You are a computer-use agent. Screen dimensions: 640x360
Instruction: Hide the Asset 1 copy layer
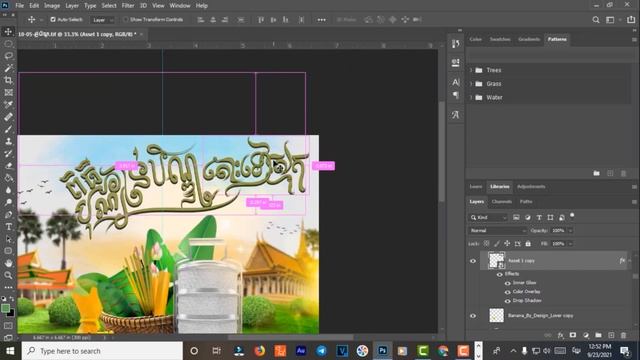tap(473, 261)
